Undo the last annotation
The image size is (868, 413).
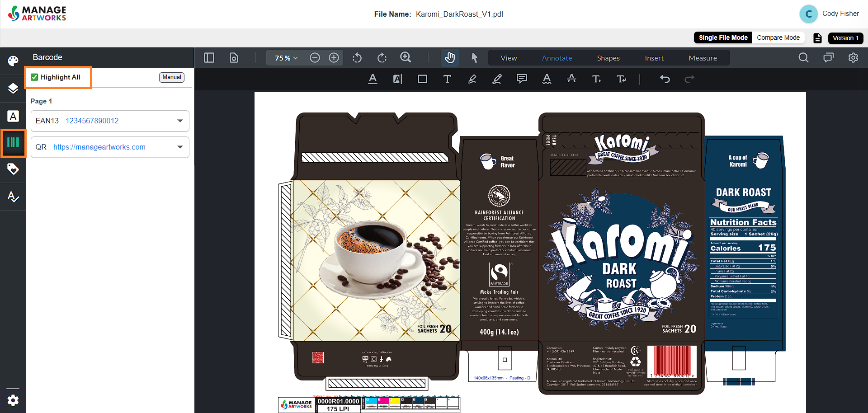coord(665,79)
